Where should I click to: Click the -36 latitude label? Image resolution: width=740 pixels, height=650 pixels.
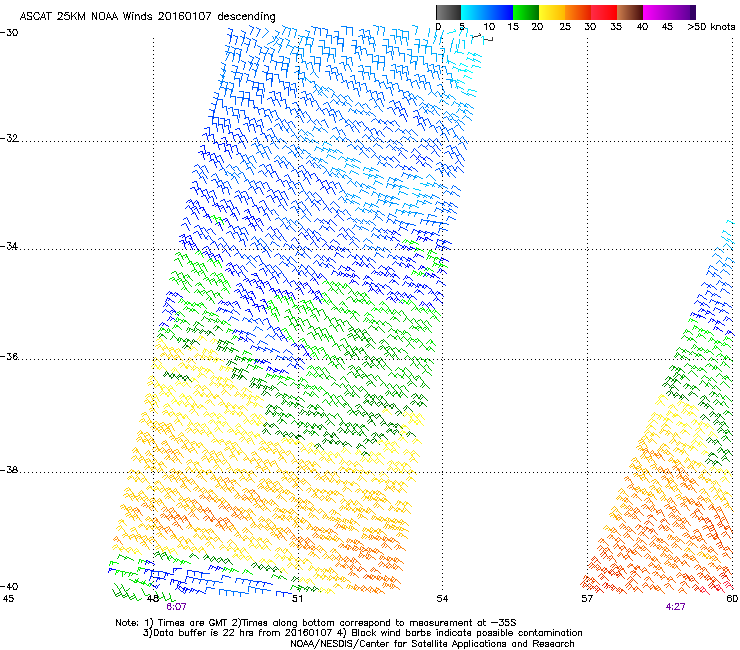pos(9,356)
